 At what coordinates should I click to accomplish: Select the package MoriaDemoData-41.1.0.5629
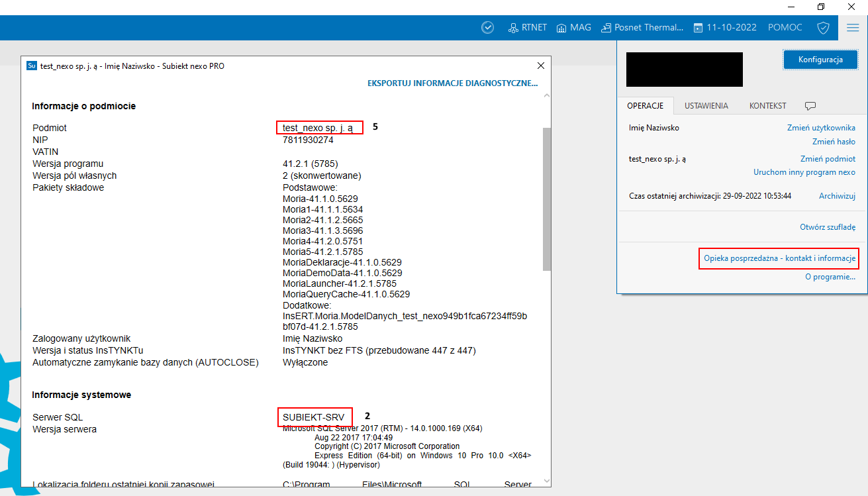[342, 273]
